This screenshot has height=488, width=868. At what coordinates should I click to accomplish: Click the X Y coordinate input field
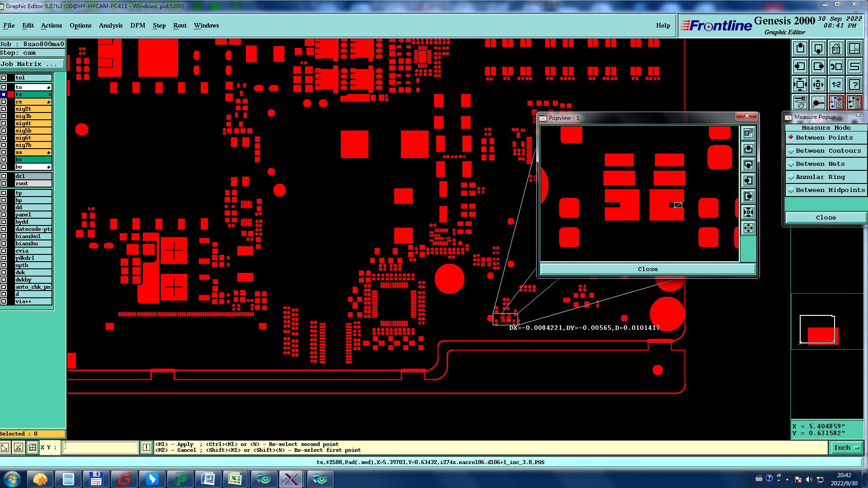[x=100, y=447]
